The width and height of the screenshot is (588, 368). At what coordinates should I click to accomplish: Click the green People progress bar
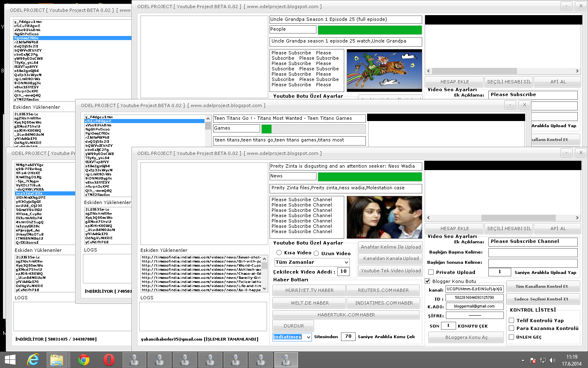click(370, 30)
